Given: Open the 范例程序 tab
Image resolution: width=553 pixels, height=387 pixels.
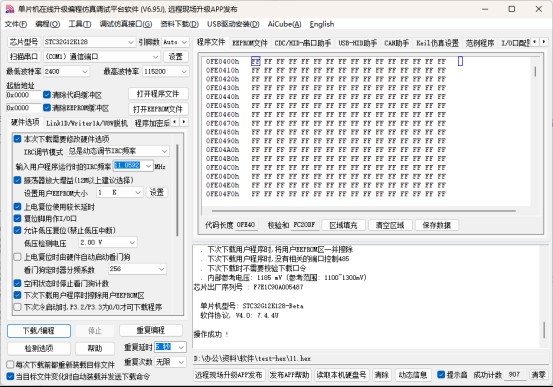Looking at the screenshot, I should (x=480, y=43).
